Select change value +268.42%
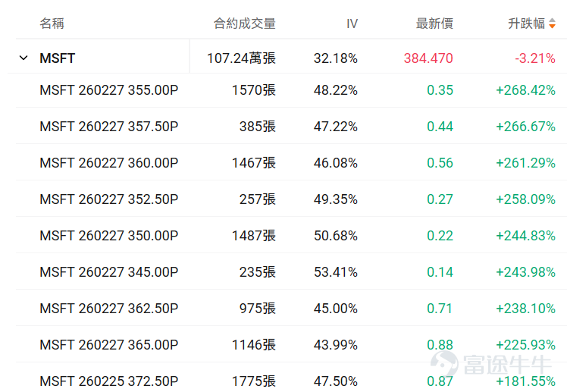The width and height of the screenshot is (567, 392). tap(525, 90)
